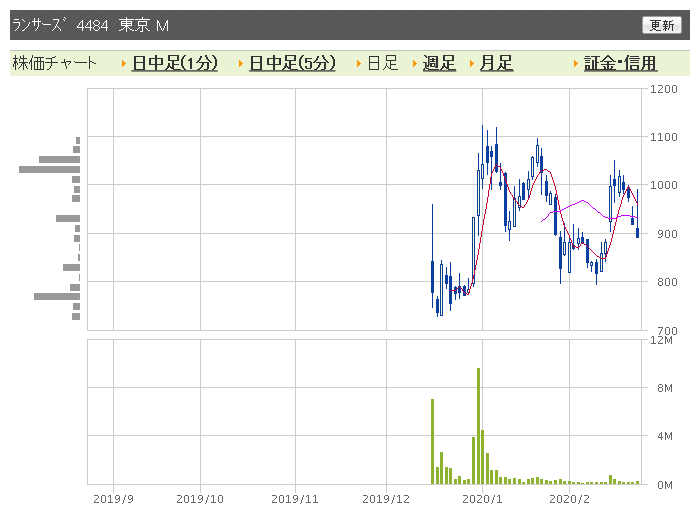Open the 証金・信用 margin link
Screen dimensions: 700x525
pyautogui.click(x=621, y=63)
